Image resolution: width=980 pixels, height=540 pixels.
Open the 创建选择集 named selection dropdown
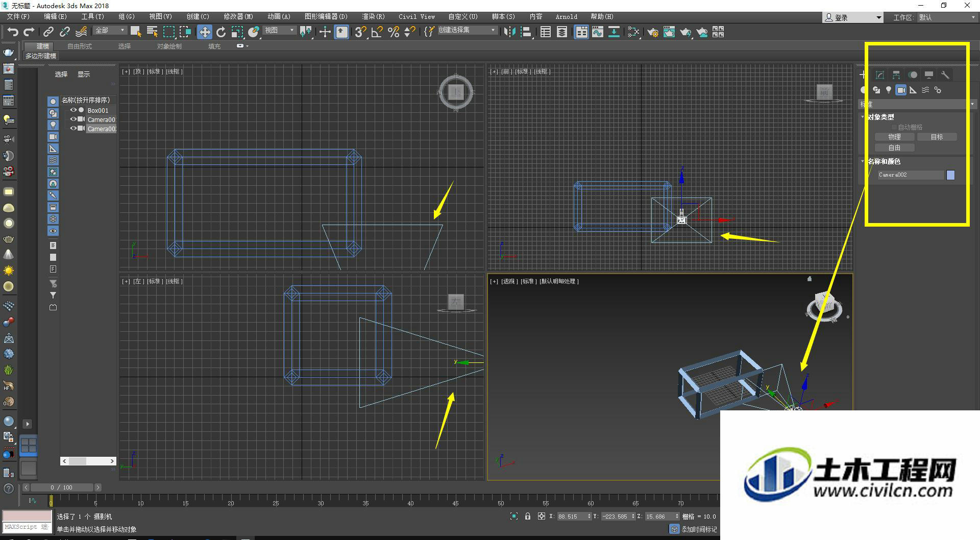coord(467,30)
